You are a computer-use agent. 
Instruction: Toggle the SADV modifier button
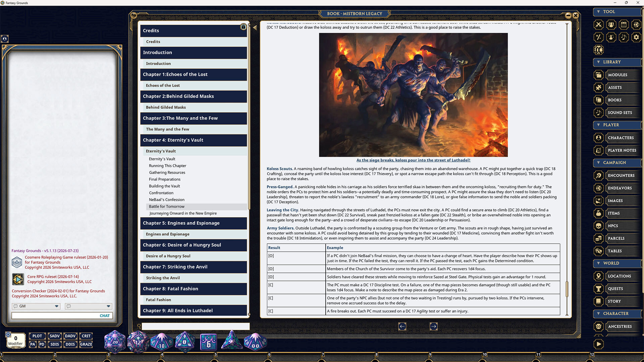(x=55, y=336)
